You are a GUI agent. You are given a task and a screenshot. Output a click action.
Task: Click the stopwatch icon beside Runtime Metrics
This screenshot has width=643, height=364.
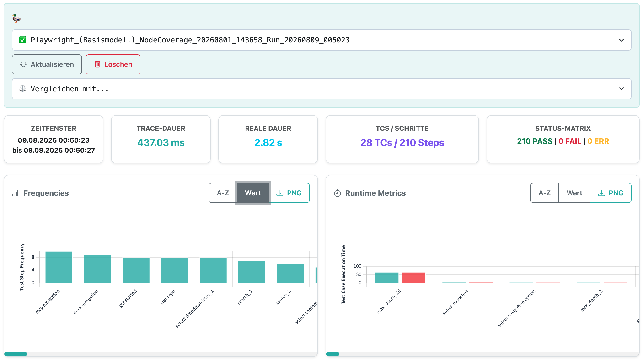click(337, 193)
